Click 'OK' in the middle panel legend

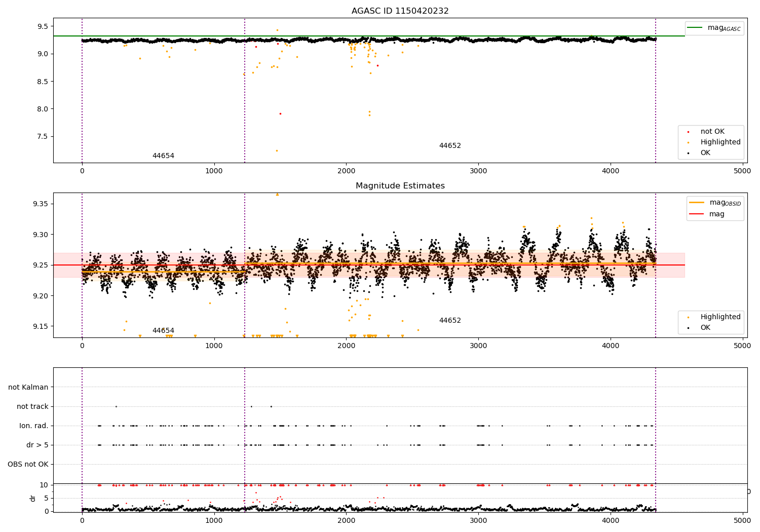coord(705,328)
